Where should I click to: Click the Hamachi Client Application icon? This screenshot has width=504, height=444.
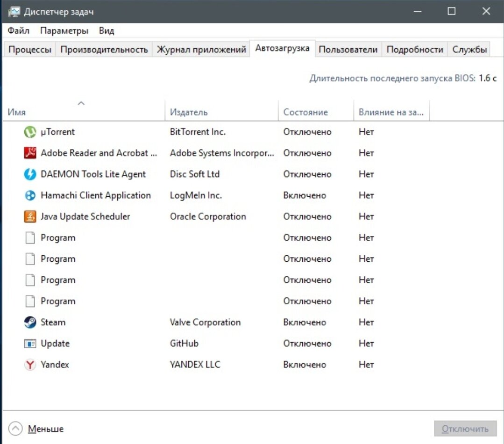click(30, 195)
